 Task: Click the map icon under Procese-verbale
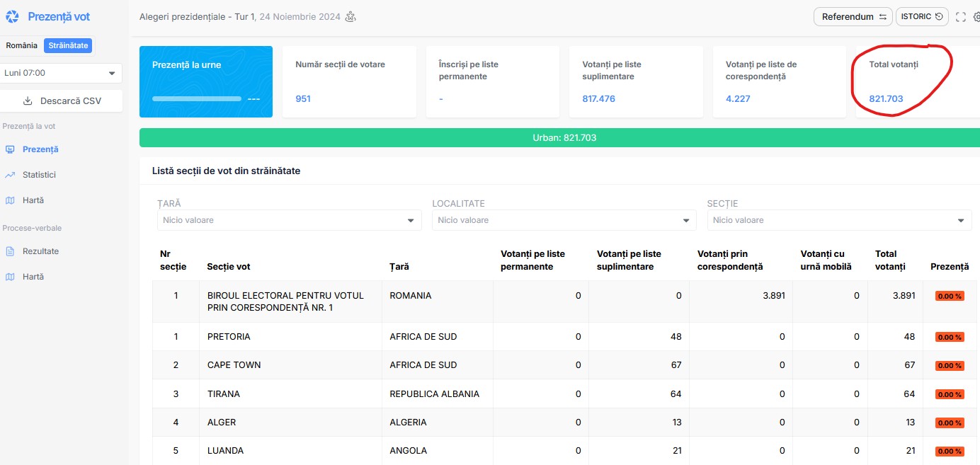(10, 277)
